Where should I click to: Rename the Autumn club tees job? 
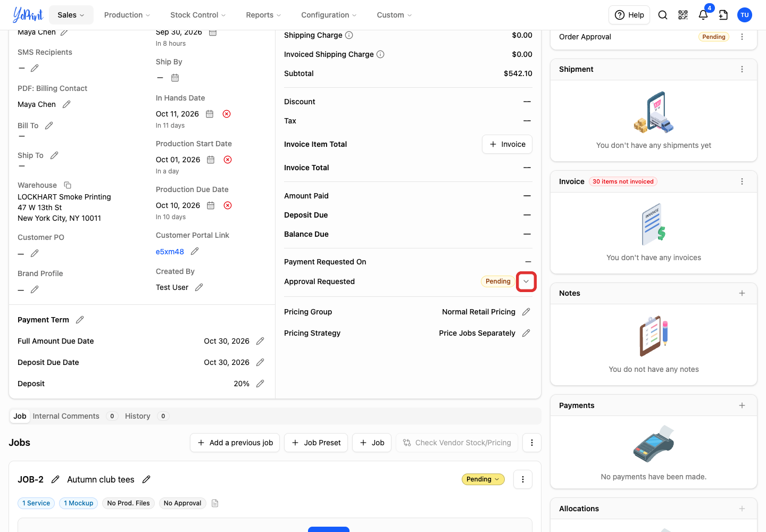coord(146,479)
